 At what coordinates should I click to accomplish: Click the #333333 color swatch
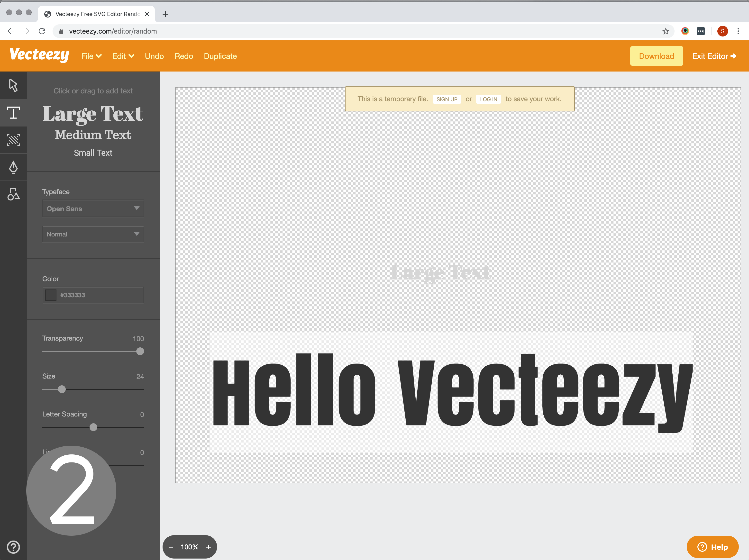click(x=51, y=295)
